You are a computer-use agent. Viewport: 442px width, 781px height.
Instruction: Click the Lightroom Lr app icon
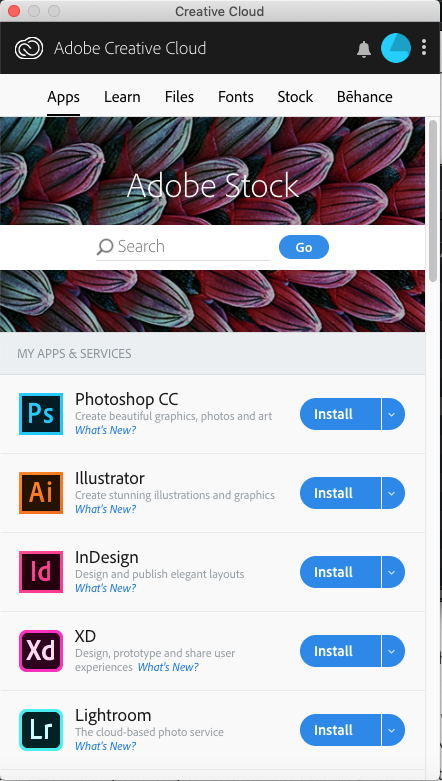(41, 730)
